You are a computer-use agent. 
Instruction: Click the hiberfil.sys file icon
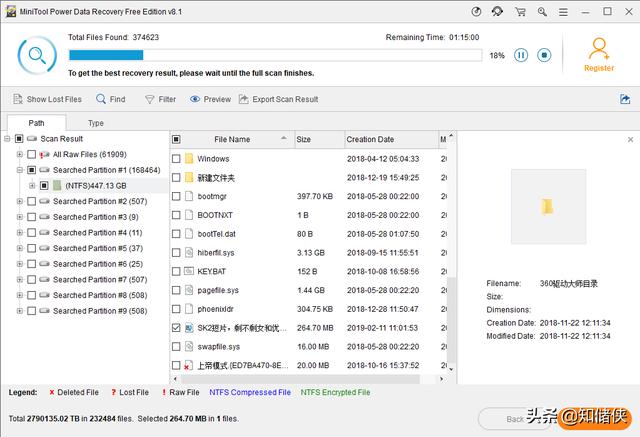tap(189, 253)
